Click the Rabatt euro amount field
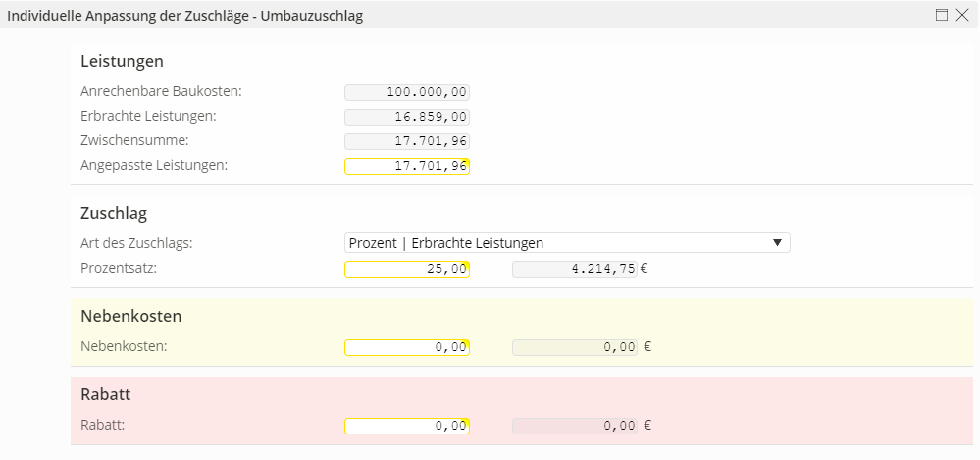 tap(575, 426)
